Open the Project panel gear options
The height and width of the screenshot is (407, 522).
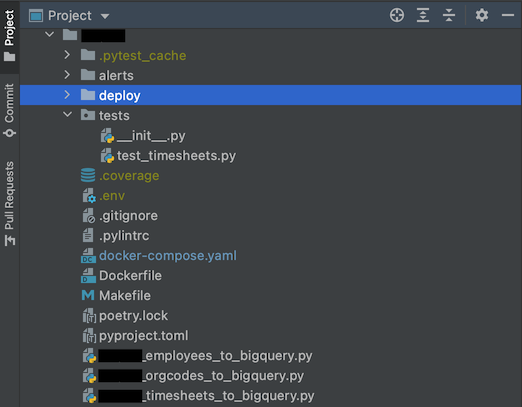pyautogui.click(x=482, y=15)
